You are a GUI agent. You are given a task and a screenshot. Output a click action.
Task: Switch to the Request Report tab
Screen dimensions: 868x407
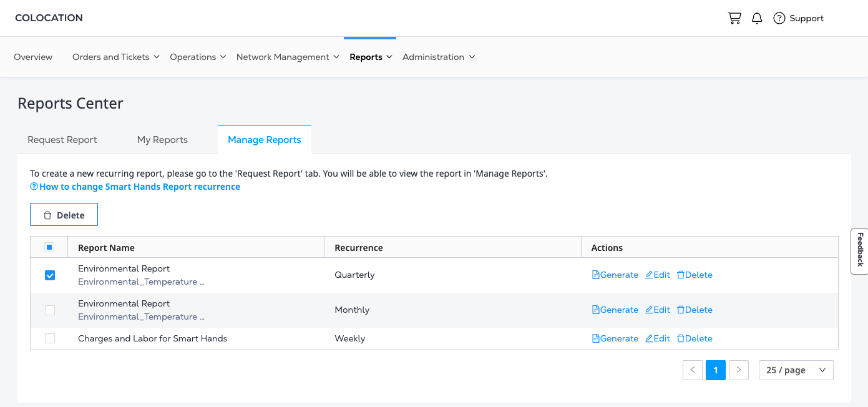62,140
